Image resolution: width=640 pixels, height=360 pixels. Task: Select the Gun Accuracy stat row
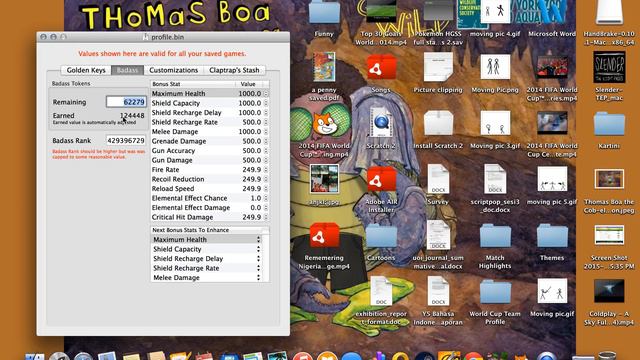pos(210,151)
